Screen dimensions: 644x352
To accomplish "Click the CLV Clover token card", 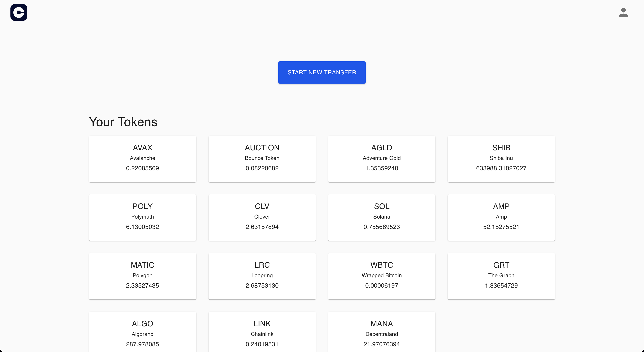I will tap(262, 217).
